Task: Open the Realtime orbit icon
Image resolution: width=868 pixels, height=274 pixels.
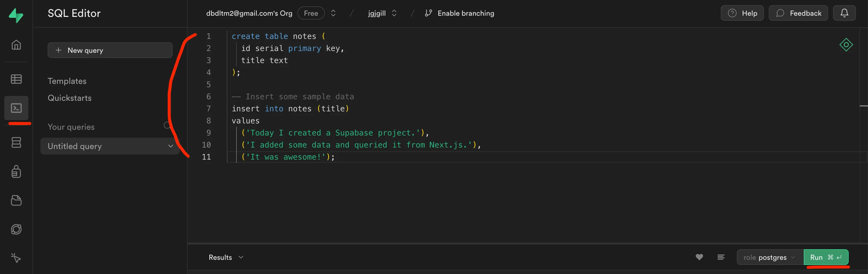Action: click(x=16, y=230)
